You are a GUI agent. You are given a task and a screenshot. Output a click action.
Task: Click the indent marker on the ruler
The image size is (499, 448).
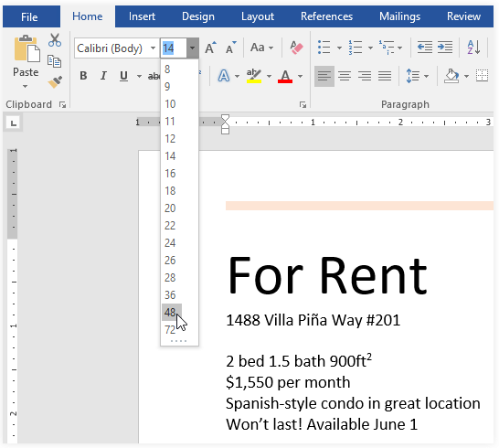click(x=225, y=124)
